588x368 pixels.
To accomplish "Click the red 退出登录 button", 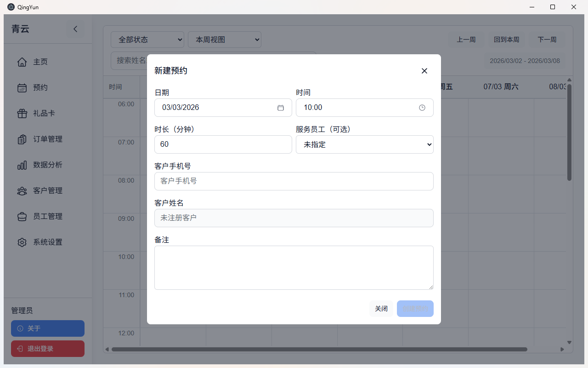I will (48, 349).
